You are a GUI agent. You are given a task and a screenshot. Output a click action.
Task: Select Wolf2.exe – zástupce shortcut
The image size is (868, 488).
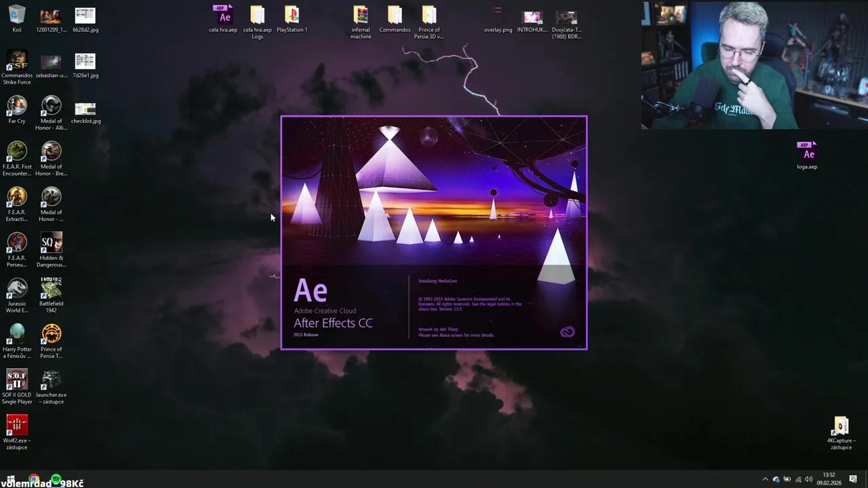17,432
